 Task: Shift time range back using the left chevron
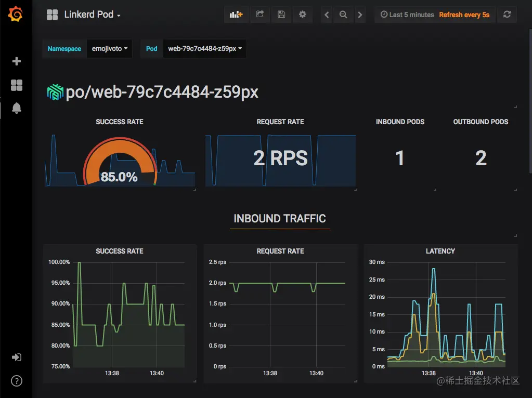326,15
